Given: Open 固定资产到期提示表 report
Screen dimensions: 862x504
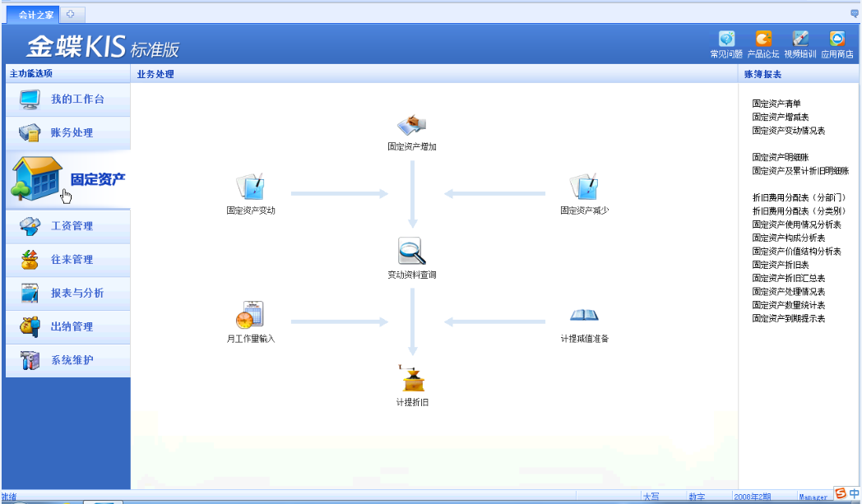Looking at the screenshot, I should (788, 319).
